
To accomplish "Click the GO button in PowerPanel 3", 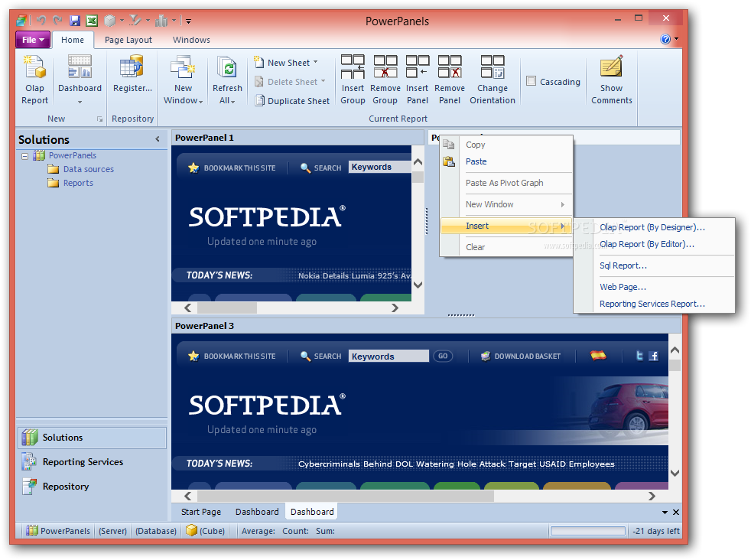I will pos(443,356).
